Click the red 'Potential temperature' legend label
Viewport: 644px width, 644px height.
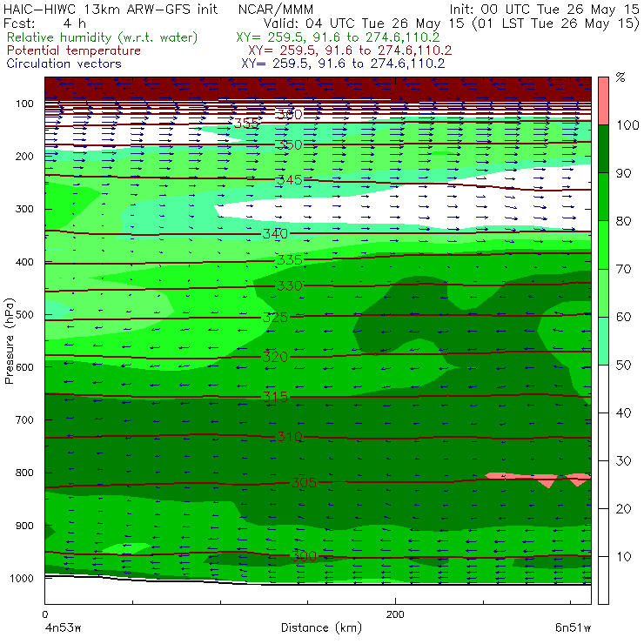(74, 50)
